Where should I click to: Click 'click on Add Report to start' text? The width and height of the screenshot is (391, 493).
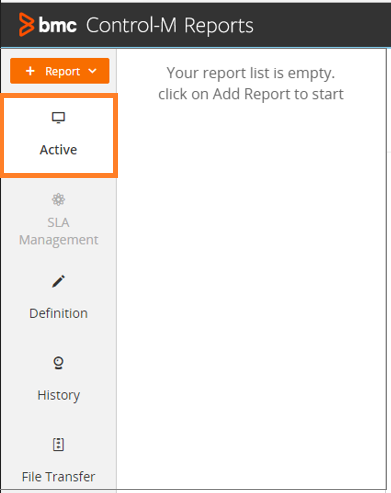click(251, 94)
